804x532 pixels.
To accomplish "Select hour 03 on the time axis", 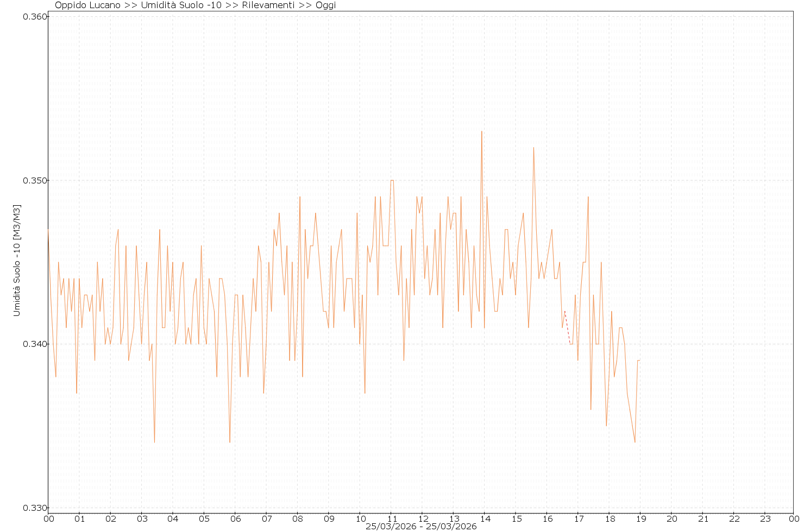I will point(142,518).
